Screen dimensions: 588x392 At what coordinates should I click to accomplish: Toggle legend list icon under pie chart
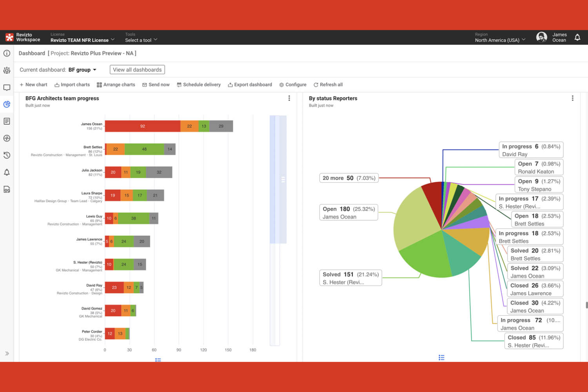441,357
